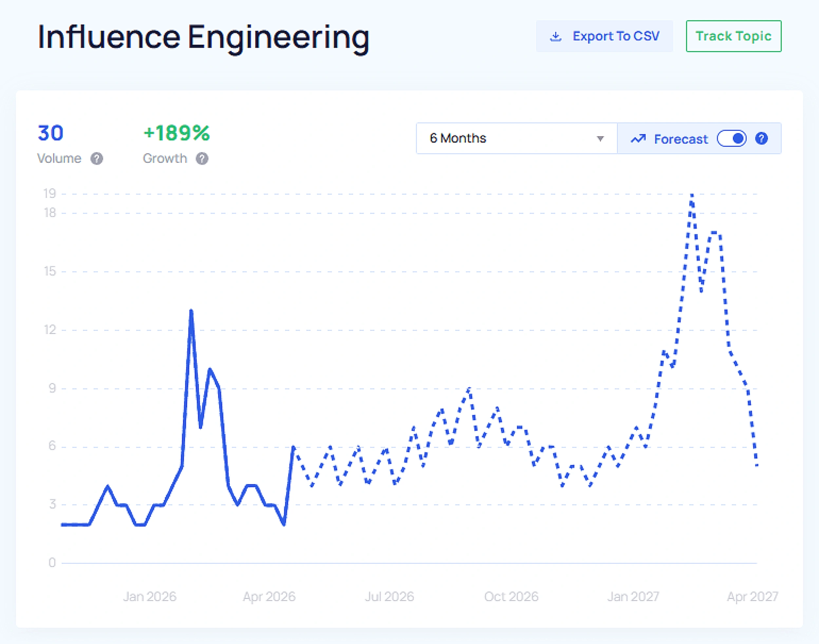The image size is (819, 644).
Task: Click the Oct 2026 axis label
Action: (511, 596)
